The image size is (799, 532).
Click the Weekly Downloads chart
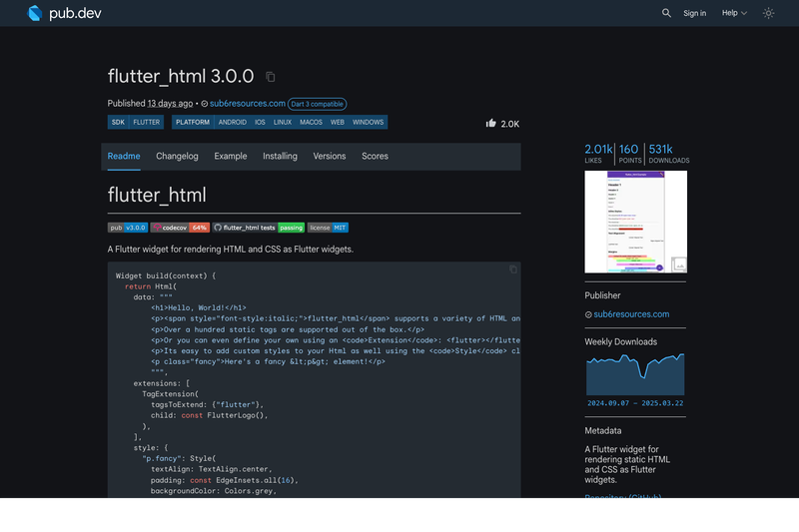(635, 374)
